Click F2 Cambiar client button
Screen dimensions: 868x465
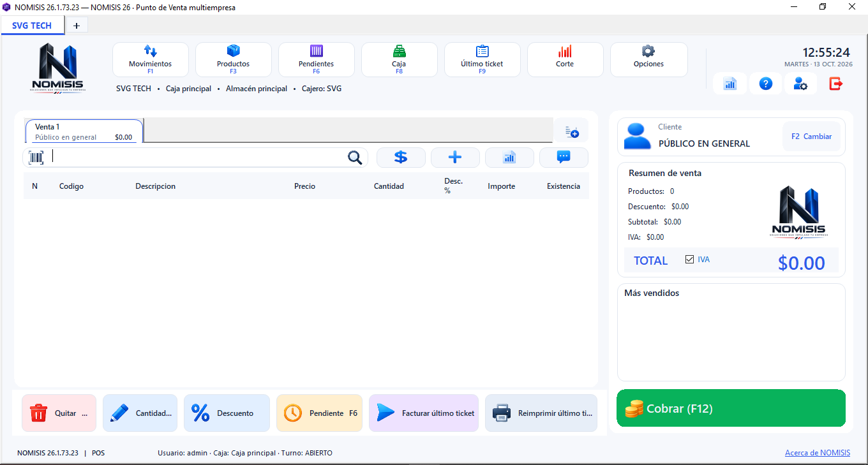pos(811,137)
